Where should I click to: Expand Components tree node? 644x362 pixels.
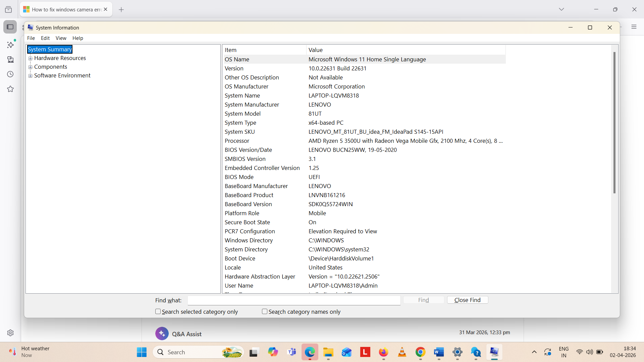[x=31, y=67]
